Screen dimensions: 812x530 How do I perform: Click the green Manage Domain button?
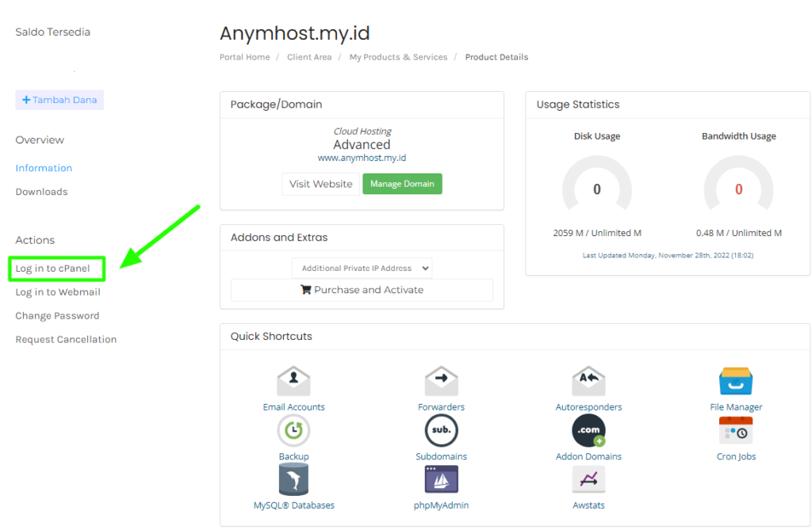point(402,184)
